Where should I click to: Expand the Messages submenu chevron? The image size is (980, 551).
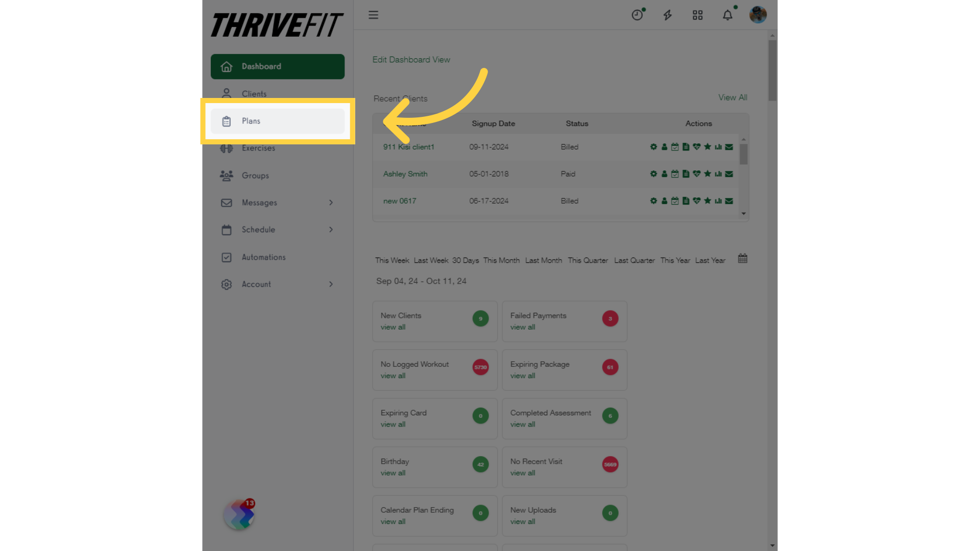tap(331, 203)
